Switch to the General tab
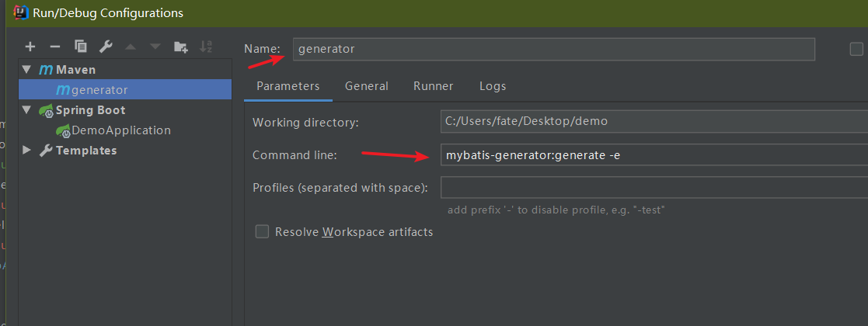The width and height of the screenshot is (868, 326). coord(367,86)
